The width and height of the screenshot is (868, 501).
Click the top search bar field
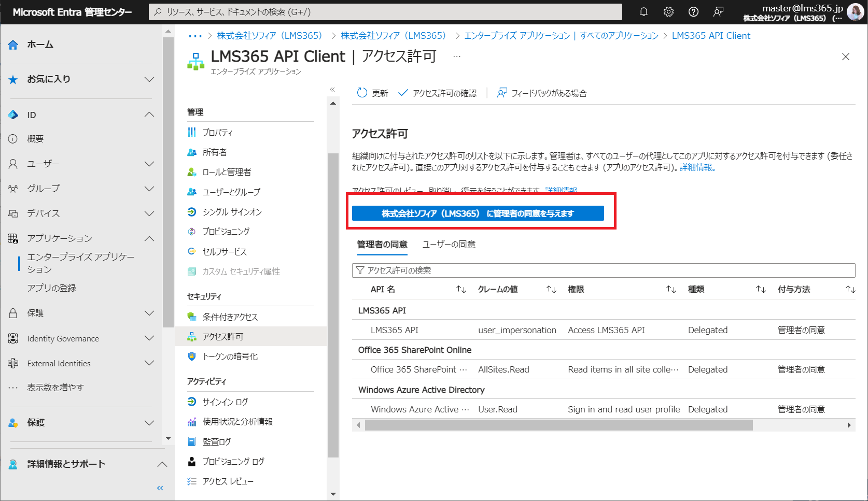click(385, 12)
